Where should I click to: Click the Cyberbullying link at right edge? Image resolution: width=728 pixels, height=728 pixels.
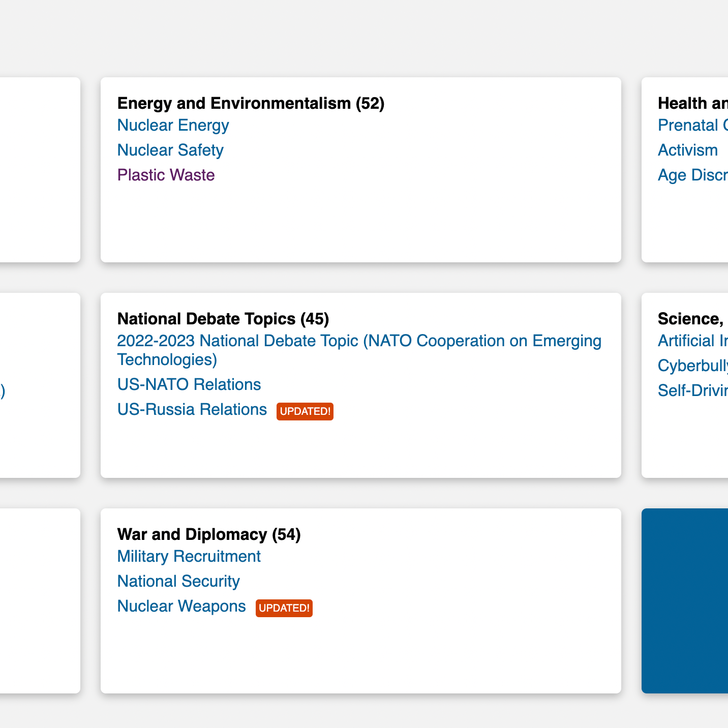(x=692, y=366)
